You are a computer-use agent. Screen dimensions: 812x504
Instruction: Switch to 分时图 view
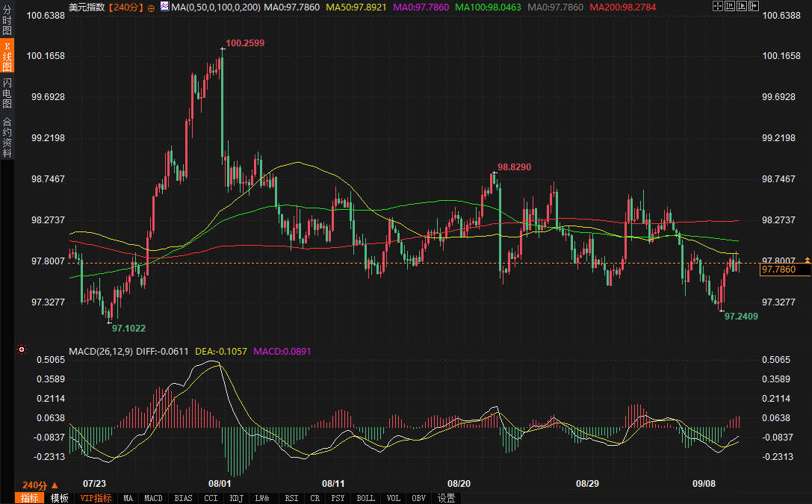pos(7,20)
